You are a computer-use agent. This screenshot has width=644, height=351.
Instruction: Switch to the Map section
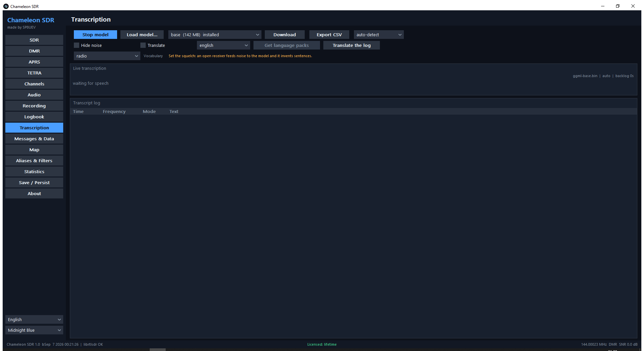pyautogui.click(x=34, y=150)
